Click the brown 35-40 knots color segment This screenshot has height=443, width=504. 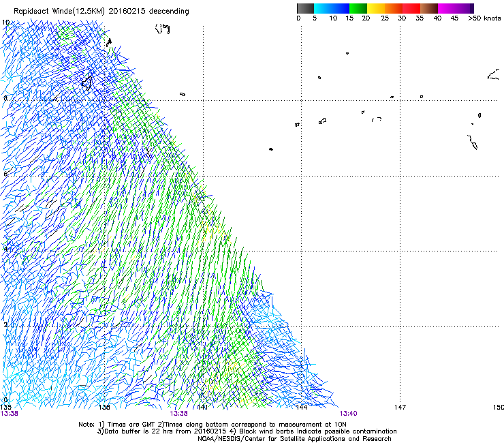429,8
